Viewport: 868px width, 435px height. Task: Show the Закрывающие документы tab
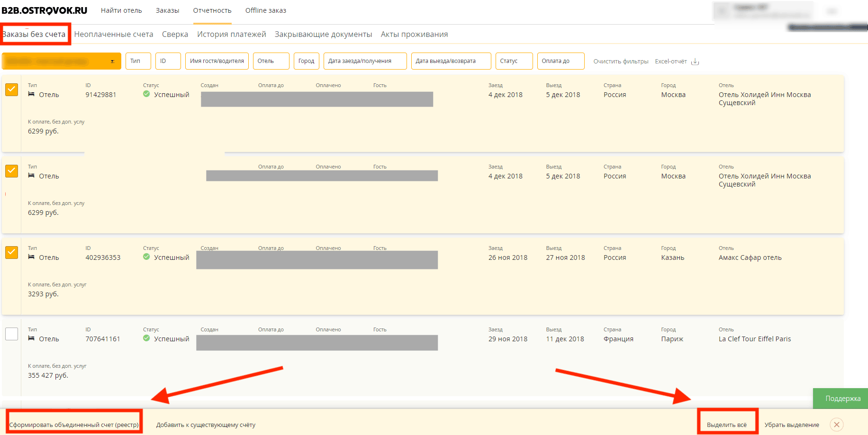(324, 34)
